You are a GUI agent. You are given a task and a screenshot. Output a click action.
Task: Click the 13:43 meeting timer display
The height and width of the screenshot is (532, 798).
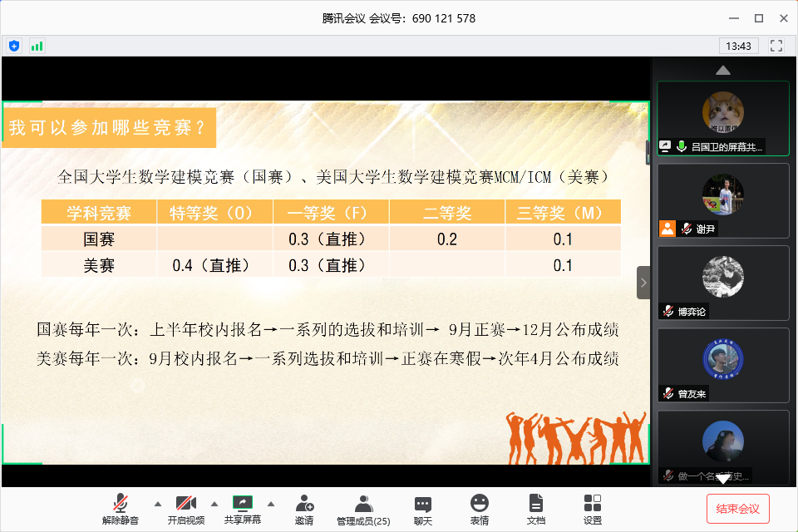(x=738, y=46)
